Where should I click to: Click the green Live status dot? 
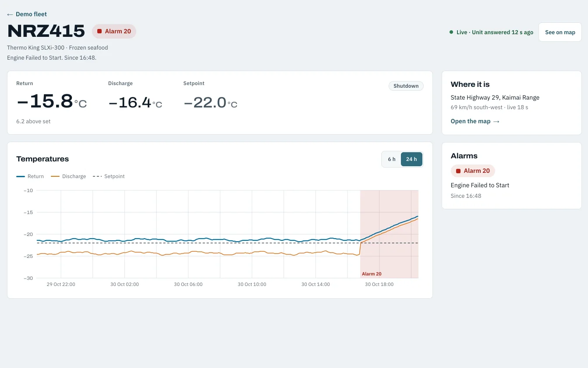point(451,32)
